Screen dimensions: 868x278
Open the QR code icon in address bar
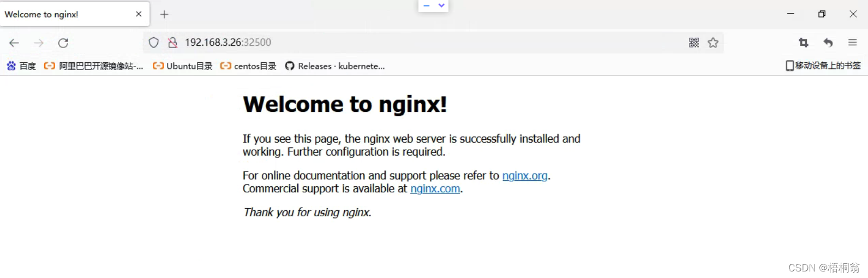point(694,43)
